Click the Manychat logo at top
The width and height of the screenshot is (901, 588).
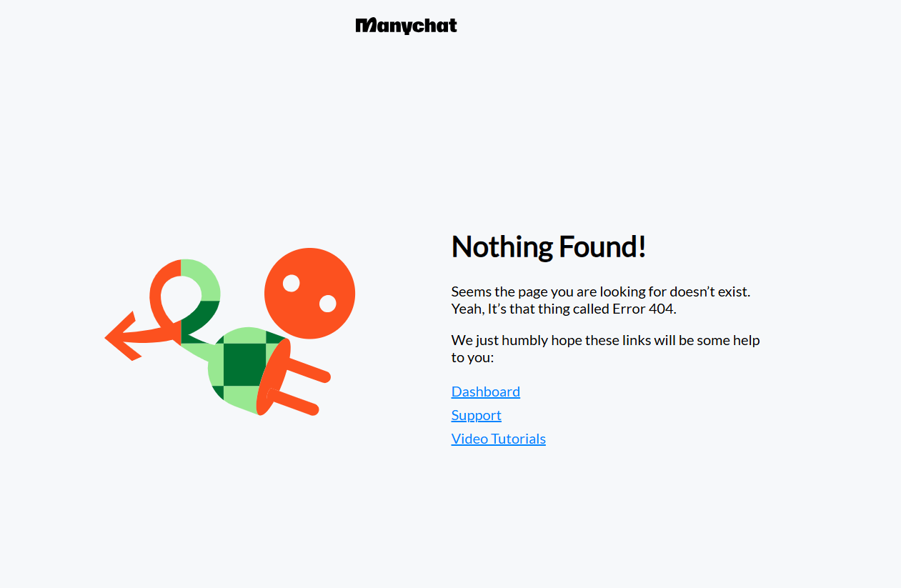coord(406,26)
